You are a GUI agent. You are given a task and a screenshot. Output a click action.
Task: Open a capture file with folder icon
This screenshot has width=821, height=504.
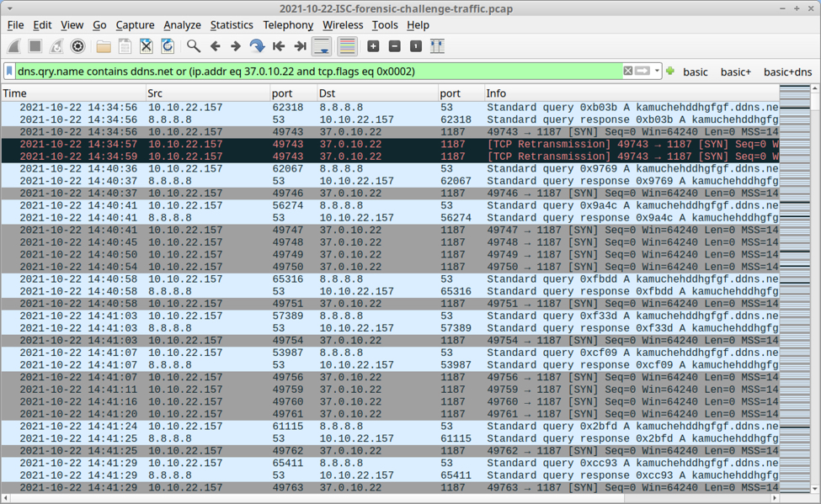(x=104, y=46)
